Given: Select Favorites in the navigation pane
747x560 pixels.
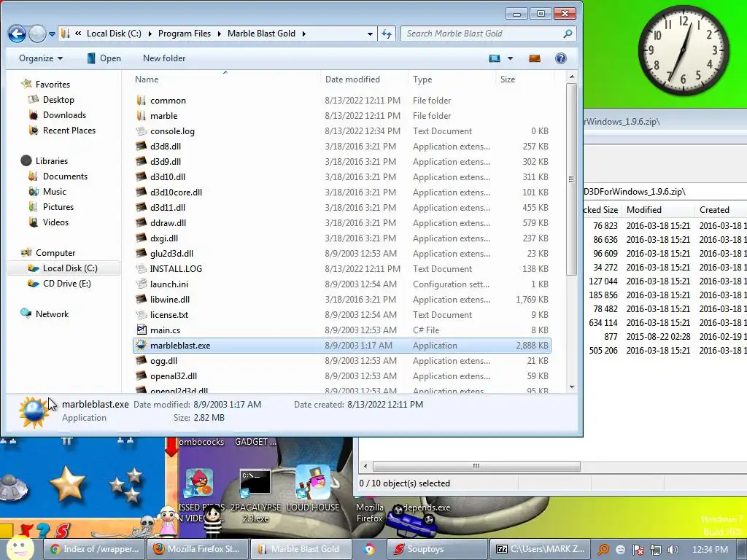Looking at the screenshot, I should 53,85.
